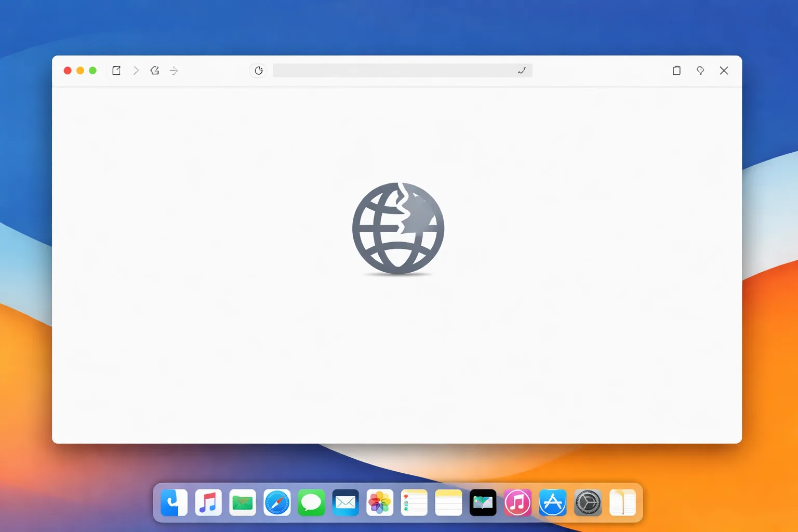Open the white Music app in the dock
Viewport: 798px width, 532px height.
click(208, 503)
